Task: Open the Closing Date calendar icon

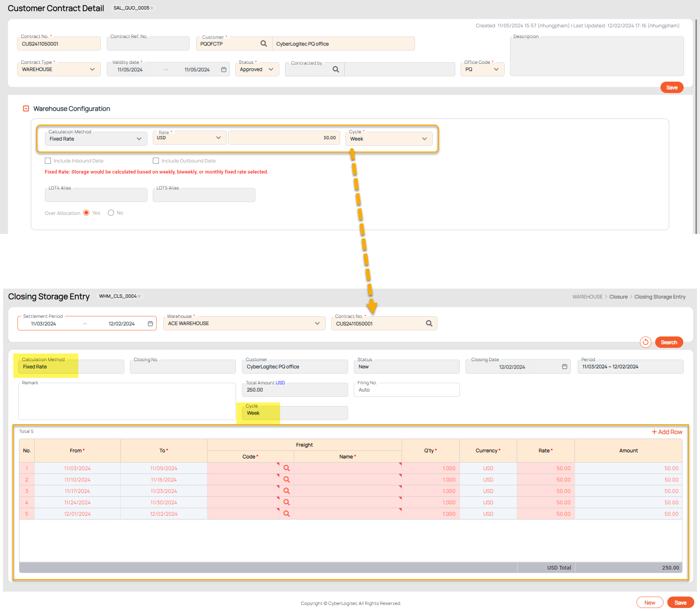Action: pyautogui.click(x=564, y=367)
